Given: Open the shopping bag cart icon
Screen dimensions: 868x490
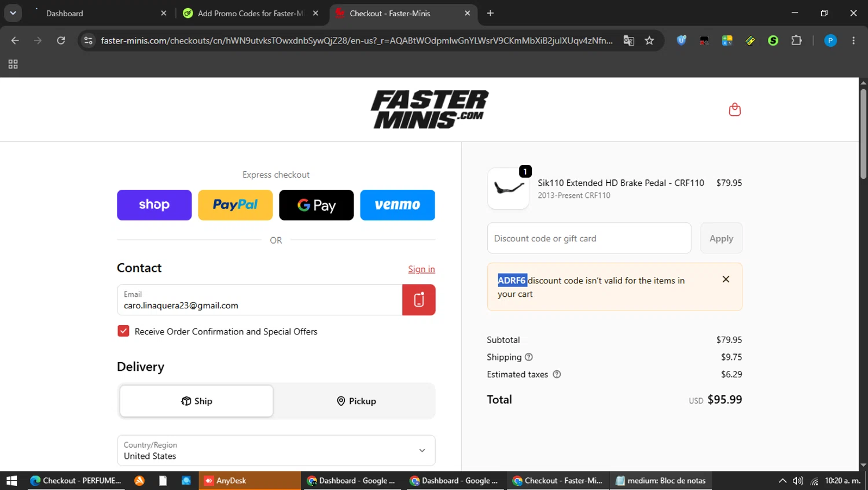Looking at the screenshot, I should click(734, 109).
